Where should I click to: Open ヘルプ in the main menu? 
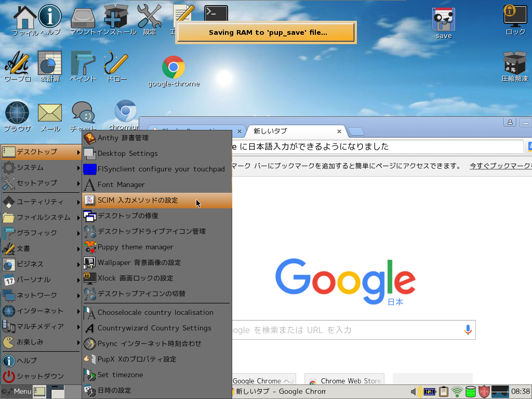(42, 361)
